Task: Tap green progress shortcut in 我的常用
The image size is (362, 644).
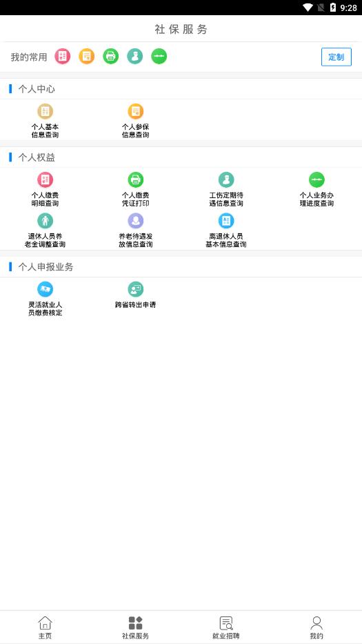Action: [x=159, y=57]
